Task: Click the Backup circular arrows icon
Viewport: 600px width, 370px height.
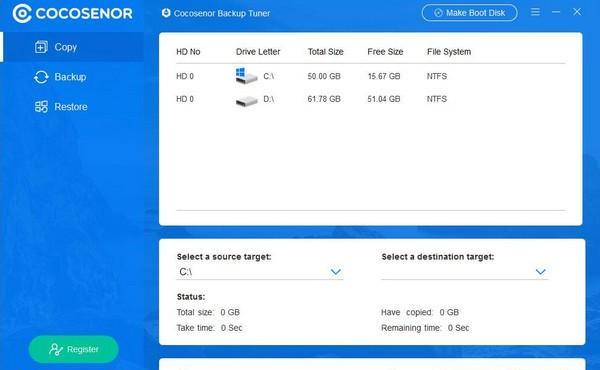Action: (41, 77)
